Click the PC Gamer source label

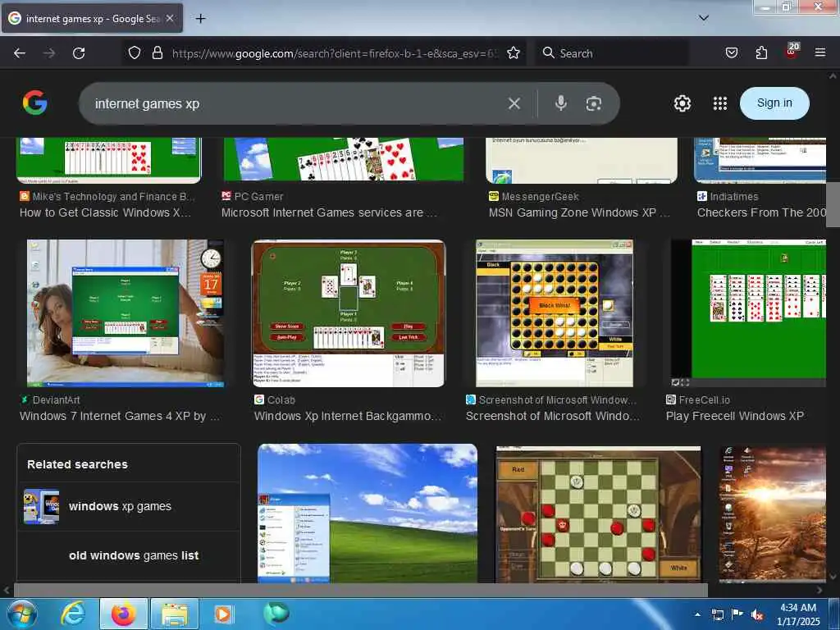tap(253, 197)
